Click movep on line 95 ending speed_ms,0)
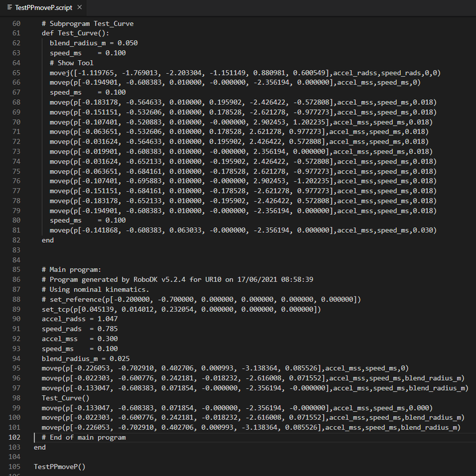 (x=226, y=368)
